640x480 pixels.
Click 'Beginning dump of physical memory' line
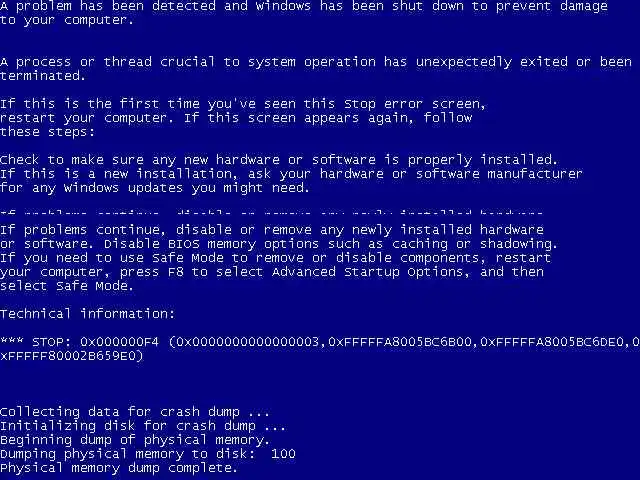pyautogui.click(x=135, y=440)
